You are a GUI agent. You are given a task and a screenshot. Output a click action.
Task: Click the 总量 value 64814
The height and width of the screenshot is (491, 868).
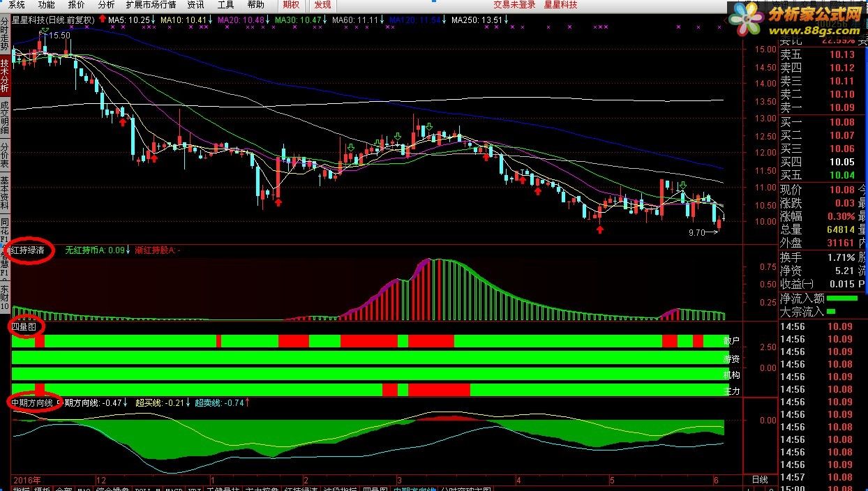point(840,229)
